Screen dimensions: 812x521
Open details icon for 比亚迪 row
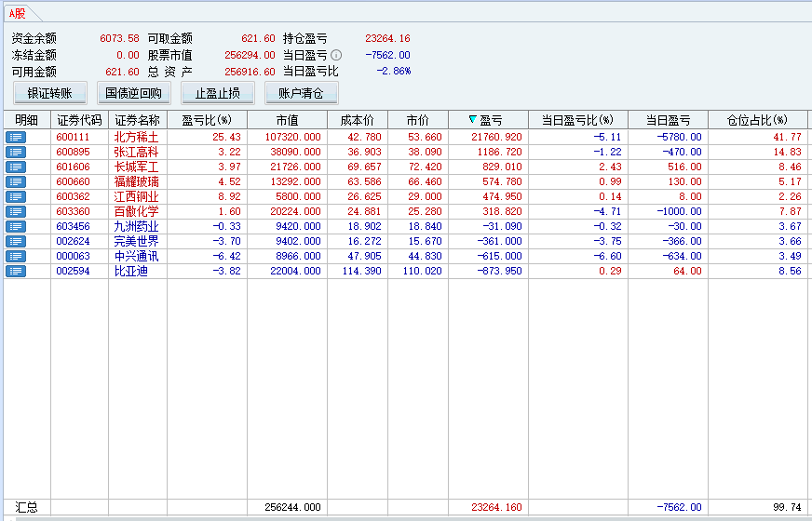pos(16,271)
